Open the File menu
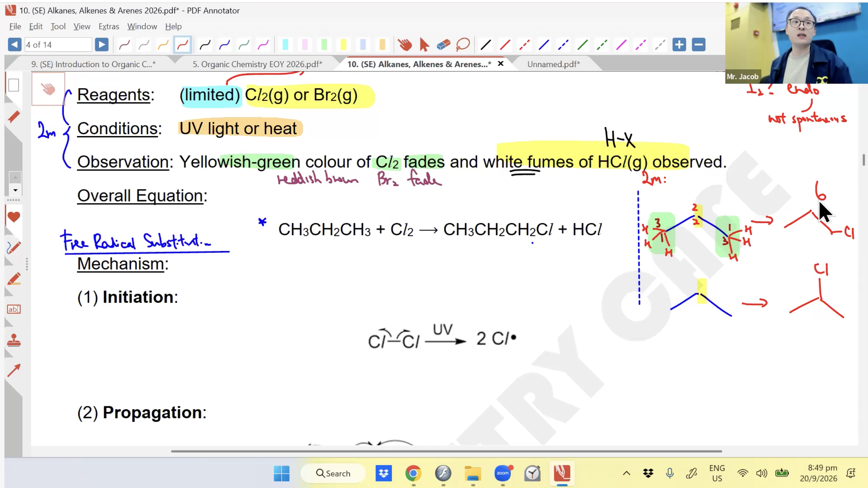The height and width of the screenshot is (488, 868). 15,26
